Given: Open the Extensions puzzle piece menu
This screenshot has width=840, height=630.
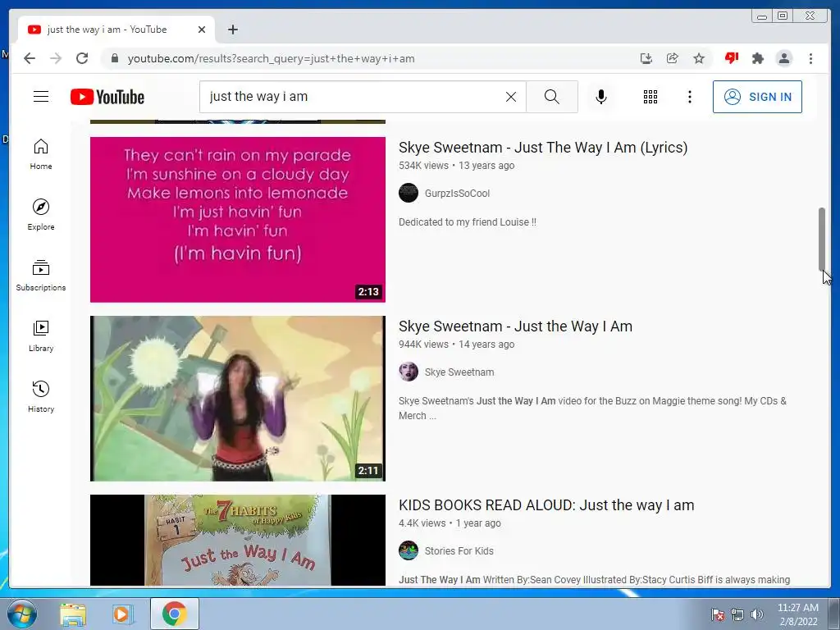Looking at the screenshot, I should 757,58.
